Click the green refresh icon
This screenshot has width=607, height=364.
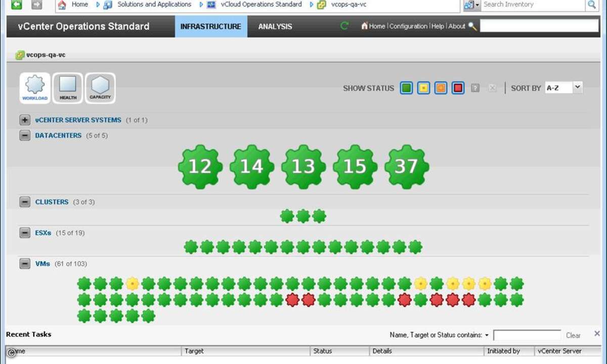(x=344, y=26)
